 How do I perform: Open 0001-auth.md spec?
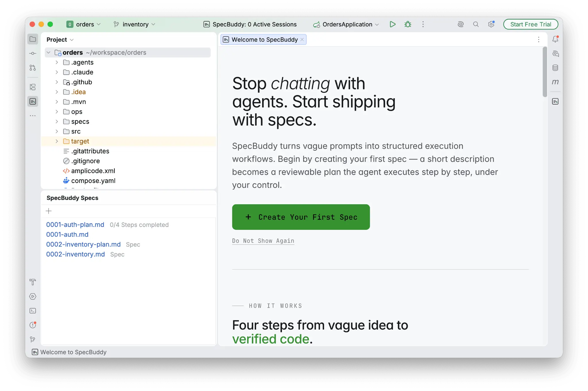[67, 234]
